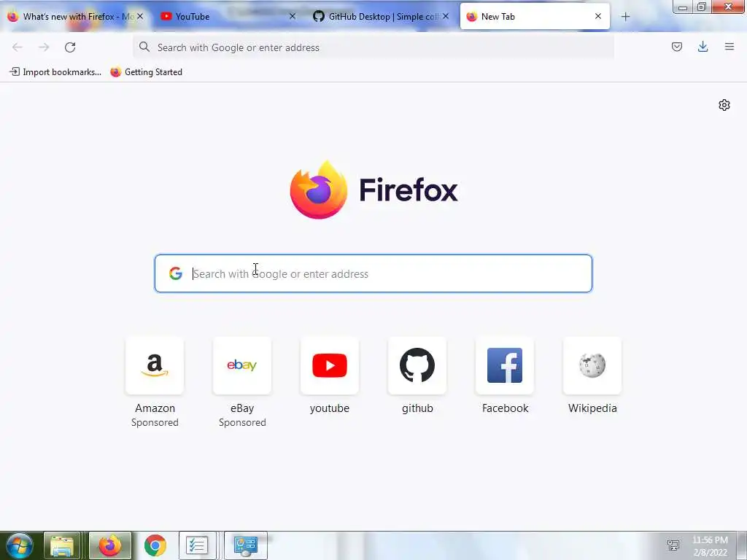747x560 pixels.
Task: Open a new tab with plus button
Action: [625, 17]
